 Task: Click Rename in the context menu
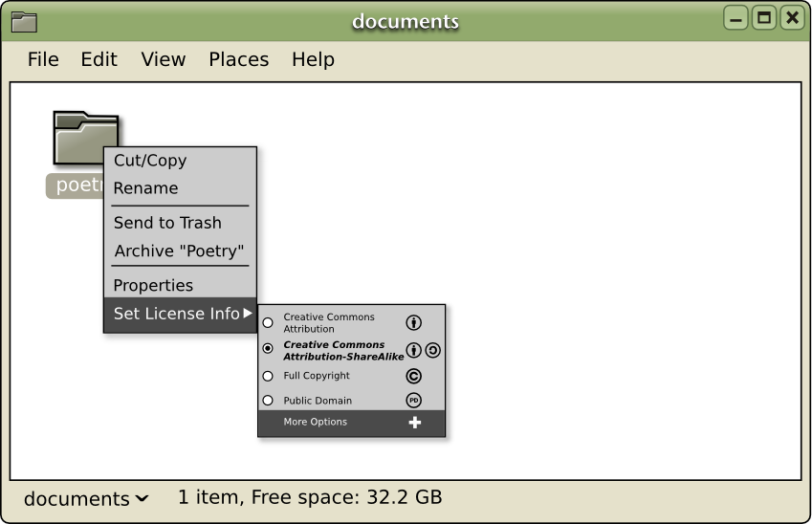click(x=146, y=188)
